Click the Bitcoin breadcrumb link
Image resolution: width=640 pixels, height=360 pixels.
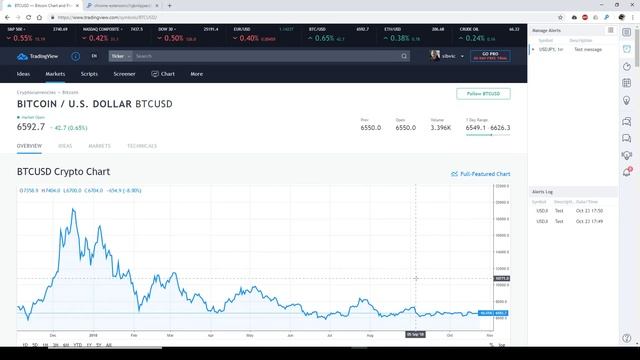click(x=70, y=92)
